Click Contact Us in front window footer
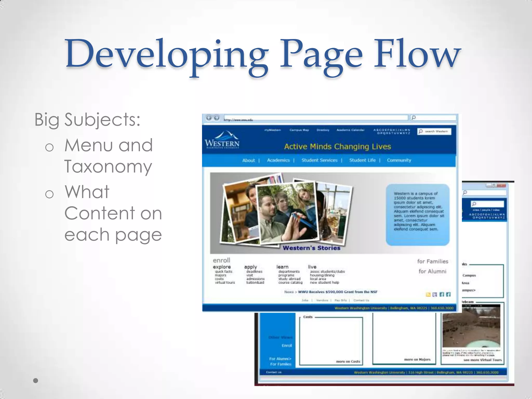The width and height of the screenshot is (532, 399). [x=361, y=300]
